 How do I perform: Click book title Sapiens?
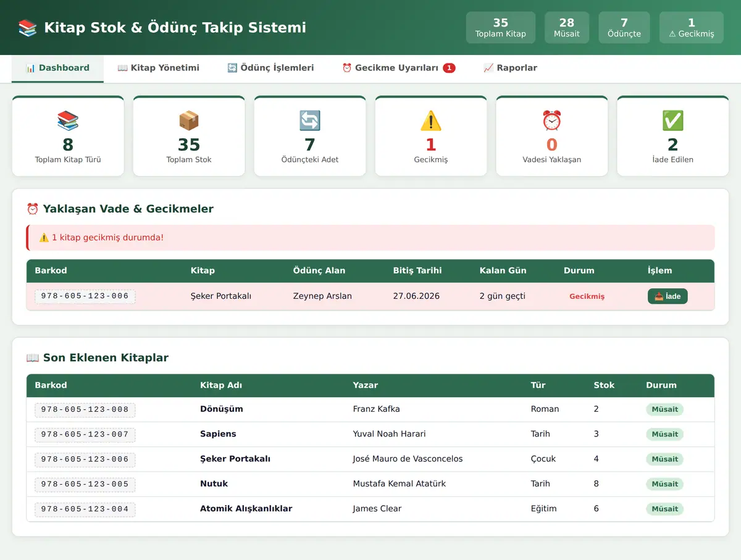click(218, 434)
